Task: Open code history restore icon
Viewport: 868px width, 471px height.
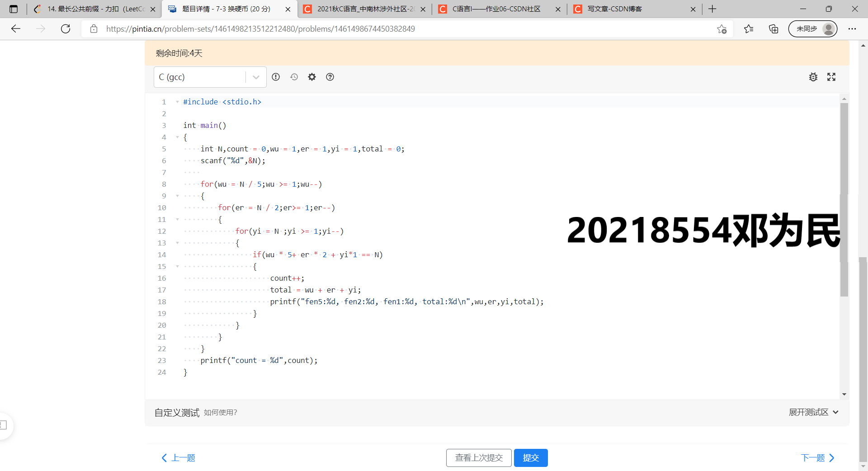Action: click(x=294, y=77)
